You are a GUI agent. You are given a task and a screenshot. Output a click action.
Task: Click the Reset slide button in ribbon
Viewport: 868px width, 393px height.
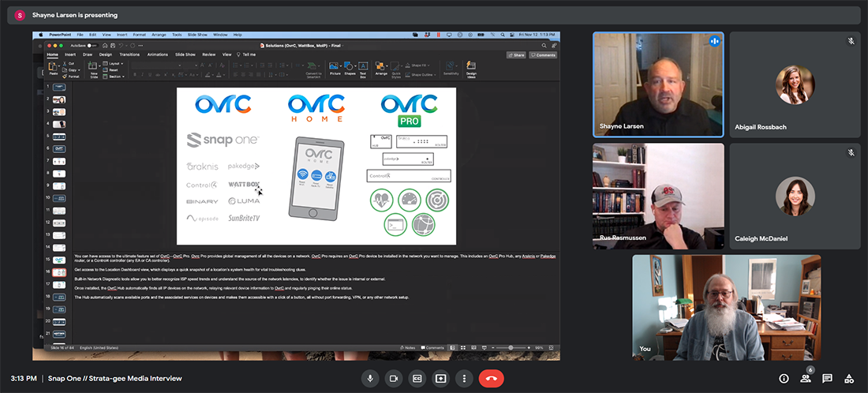(110, 70)
